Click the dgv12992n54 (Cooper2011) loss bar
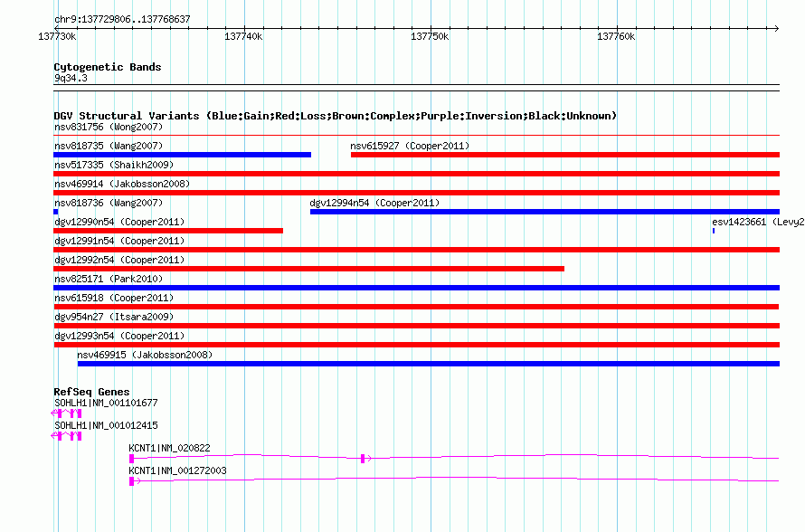The image size is (805, 532). pyautogui.click(x=309, y=269)
